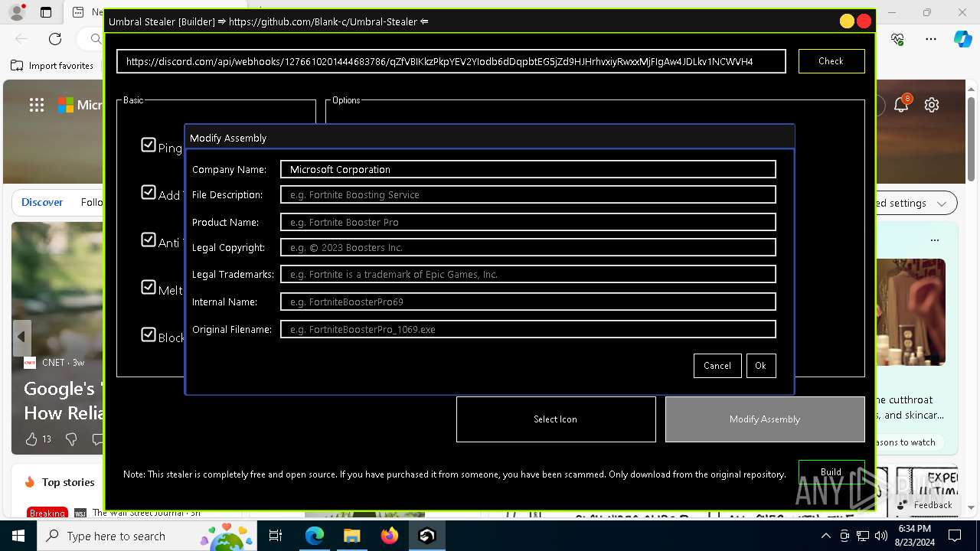This screenshot has height=551, width=980.
Task: Open the Edge profile avatar
Action: point(16,12)
